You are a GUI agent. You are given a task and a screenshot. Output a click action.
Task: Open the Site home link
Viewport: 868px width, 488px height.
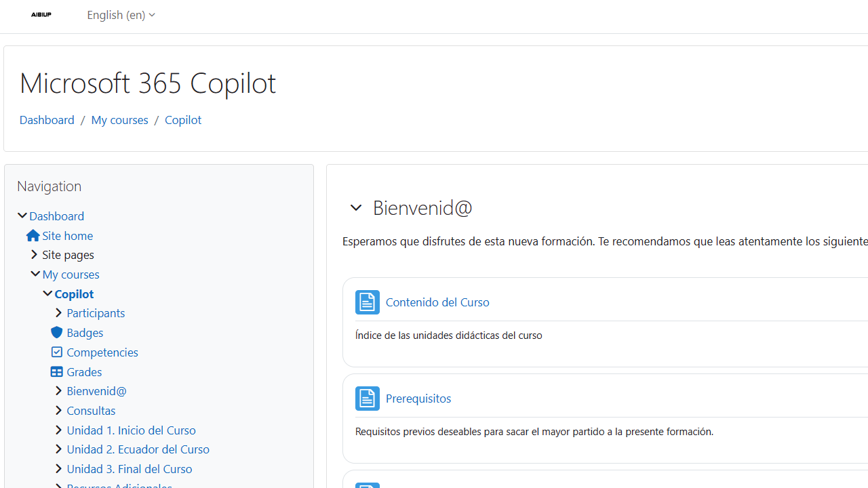[x=68, y=235]
